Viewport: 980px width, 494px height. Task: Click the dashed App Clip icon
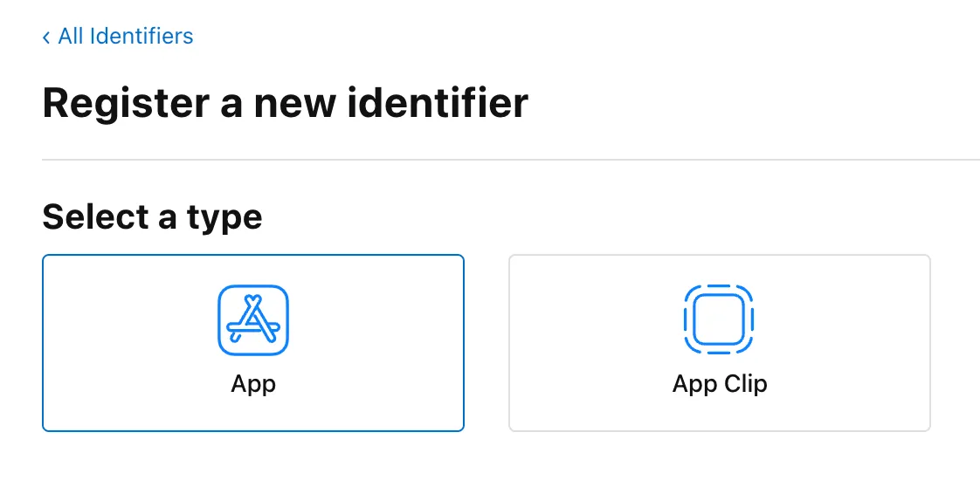point(719,320)
